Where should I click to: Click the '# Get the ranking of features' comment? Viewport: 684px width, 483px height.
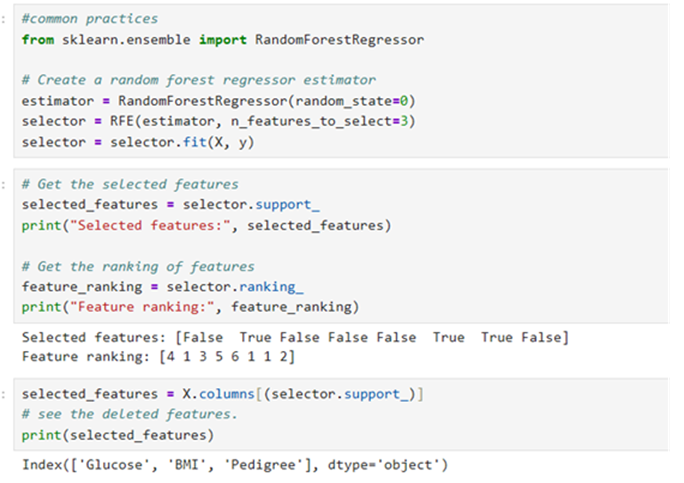(x=138, y=267)
